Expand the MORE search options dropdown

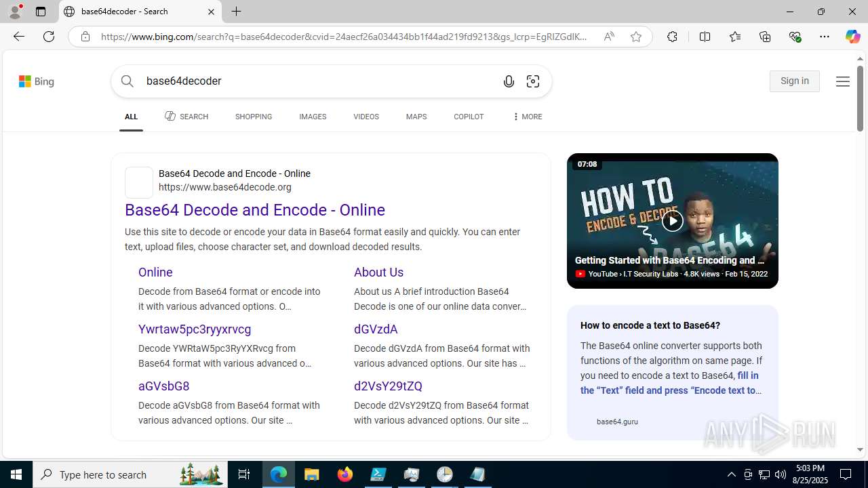[527, 117]
